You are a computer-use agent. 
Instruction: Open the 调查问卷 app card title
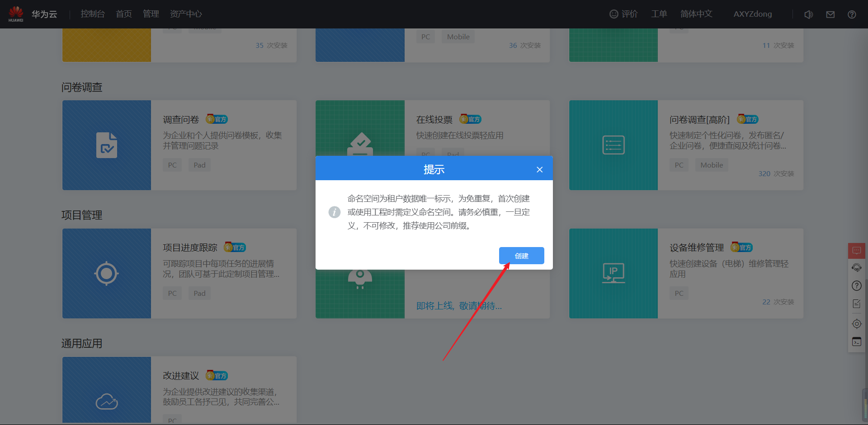(181, 120)
